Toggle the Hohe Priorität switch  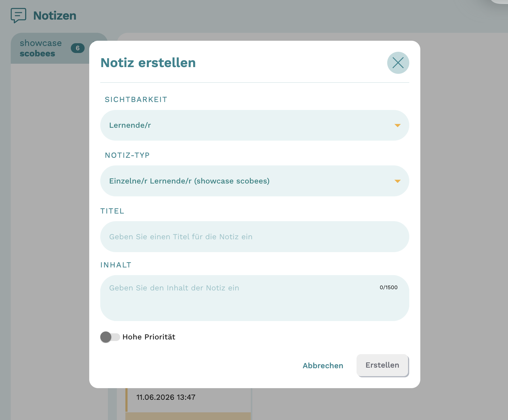[x=110, y=337]
